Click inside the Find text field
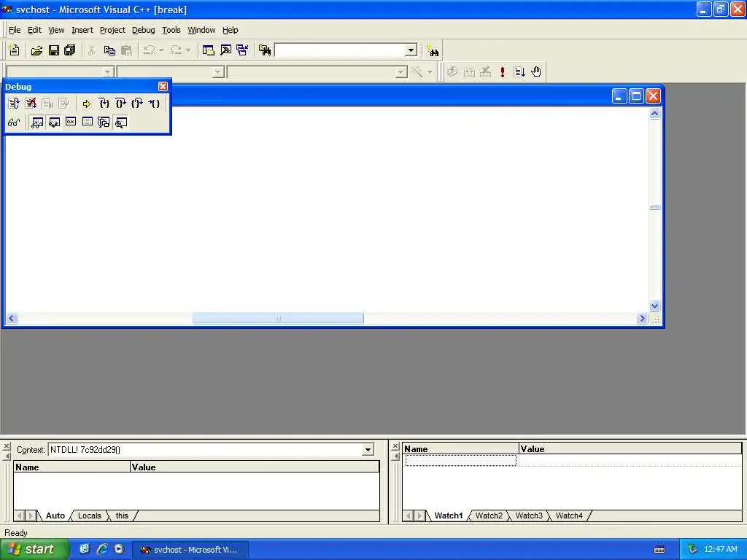 coord(341,50)
